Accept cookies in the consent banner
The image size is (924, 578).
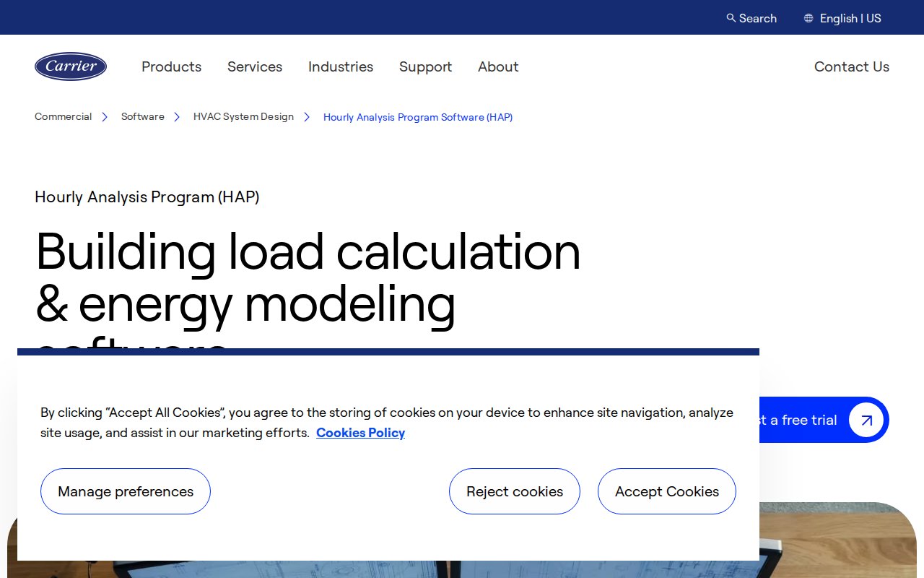coord(667,491)
